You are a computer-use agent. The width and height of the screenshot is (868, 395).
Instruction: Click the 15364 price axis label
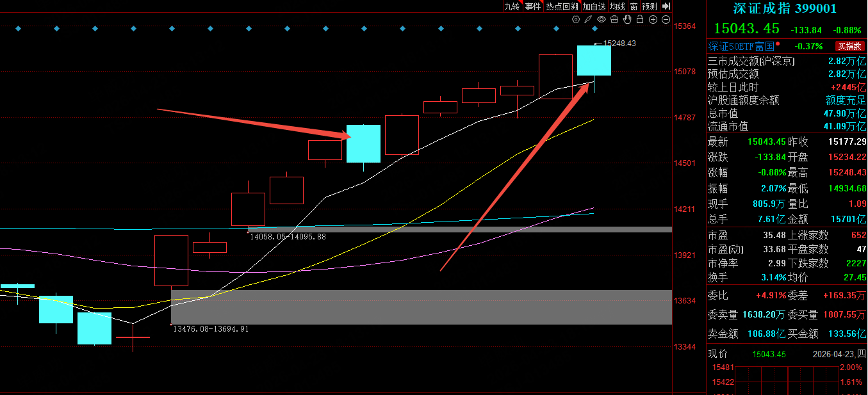point(685,26)
